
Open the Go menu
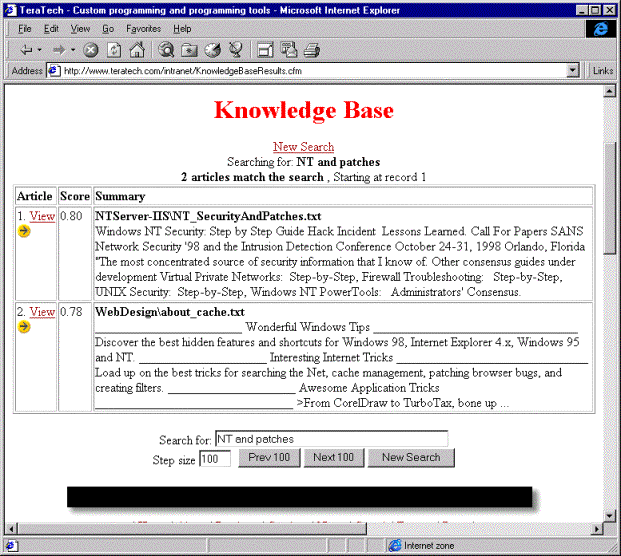[x=108, y=29]
